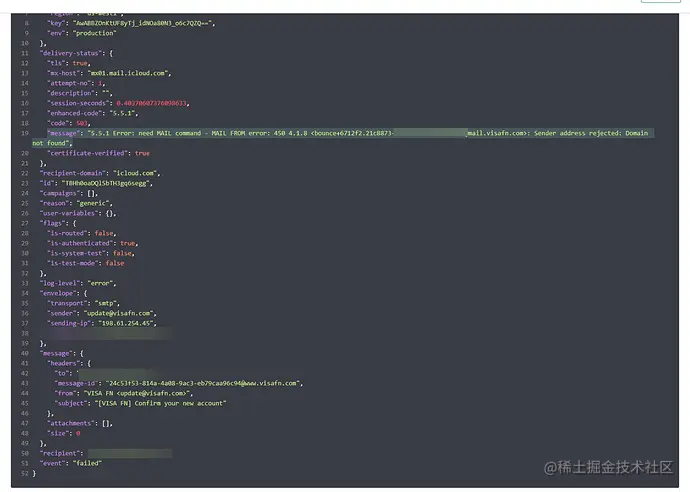Click the "code" line
This screenshot has height=492, width=690.
(x=69, y=123)
